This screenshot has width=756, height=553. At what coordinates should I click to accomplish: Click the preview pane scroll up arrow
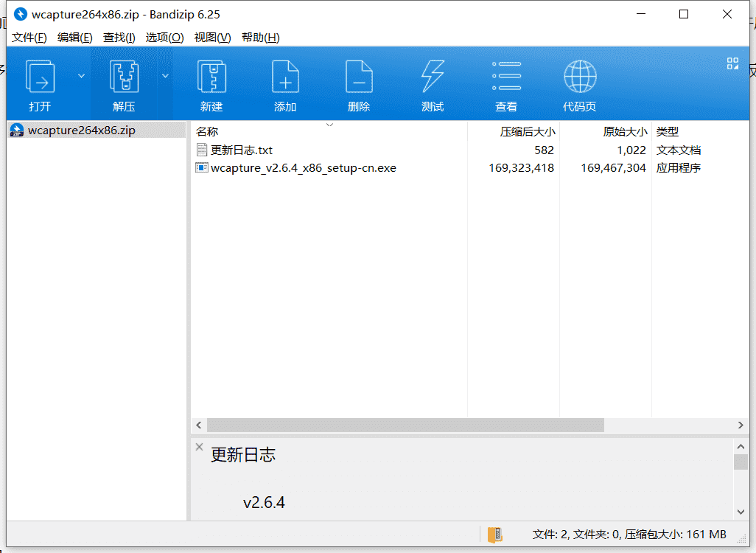click(x=741, y=446)
